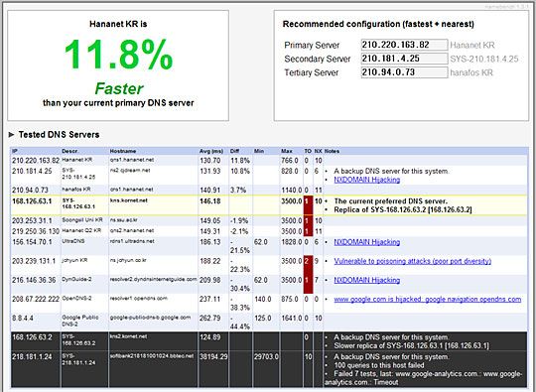Image resolution: width=536 pixels, height=392 pixels.
Task: Open www.google.com is hijacked link
Action: click(x=428, y=300)
